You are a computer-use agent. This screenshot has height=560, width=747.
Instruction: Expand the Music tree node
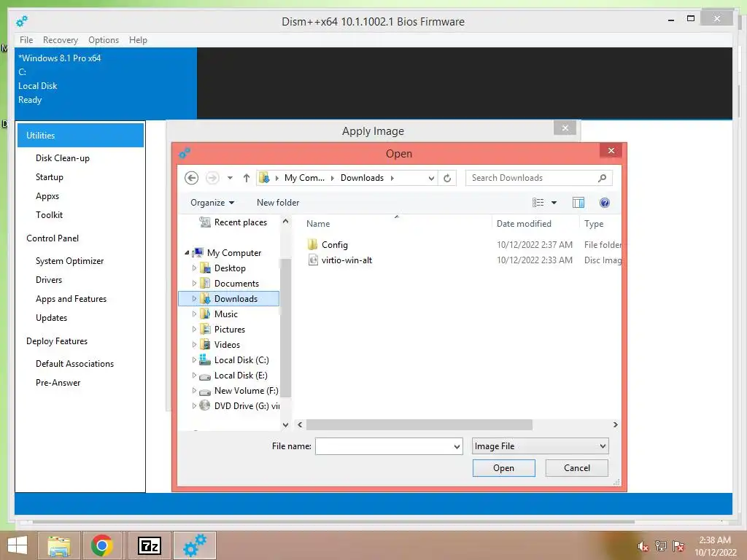(x=194, y=314)
